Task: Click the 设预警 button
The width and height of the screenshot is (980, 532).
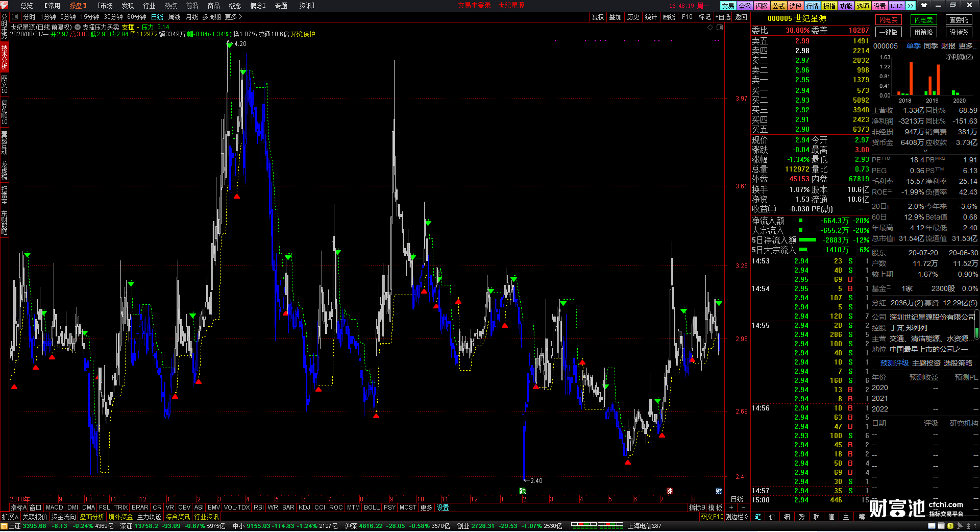Action: click(959, 32)
